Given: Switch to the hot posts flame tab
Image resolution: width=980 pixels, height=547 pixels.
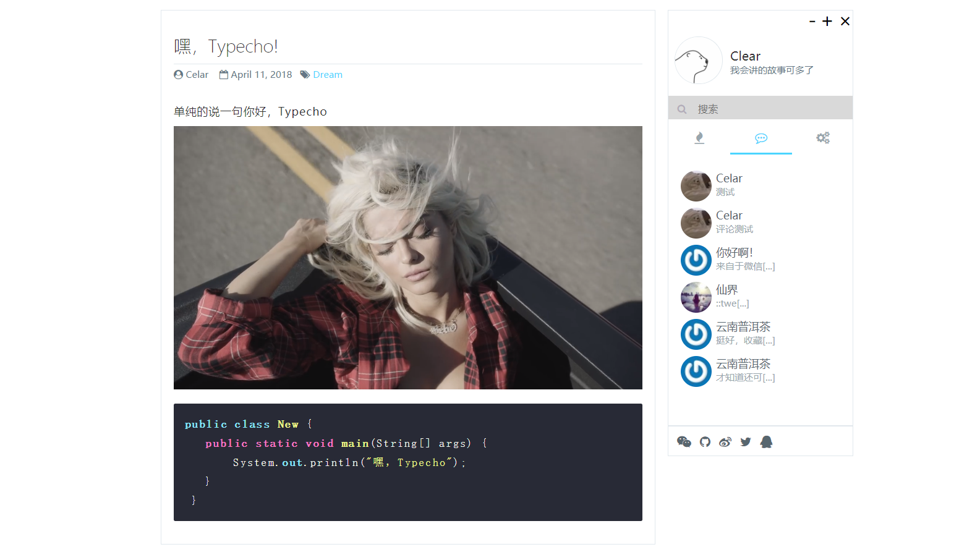Looking at the screenshot, I should (x=699, y=138).
